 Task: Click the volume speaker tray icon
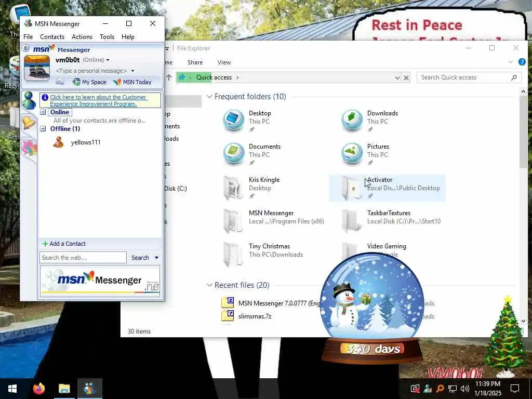pyautogui.click(x=465, y=389)
